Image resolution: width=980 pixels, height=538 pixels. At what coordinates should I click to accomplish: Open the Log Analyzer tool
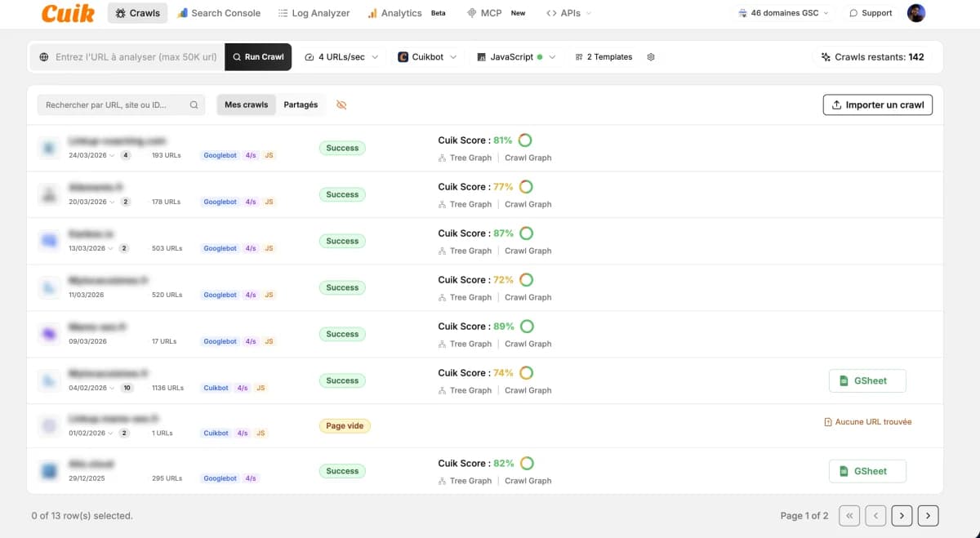click(x=314, y=13)
